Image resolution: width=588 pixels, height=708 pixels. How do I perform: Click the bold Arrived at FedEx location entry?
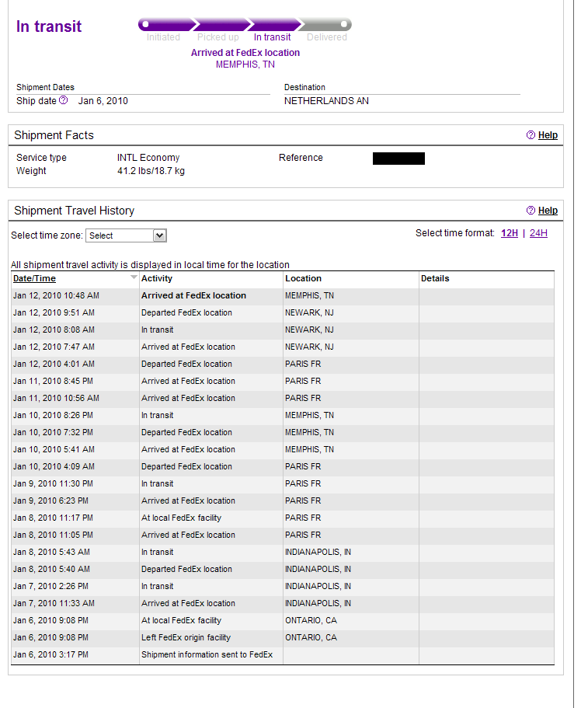[x=193, y=295]
